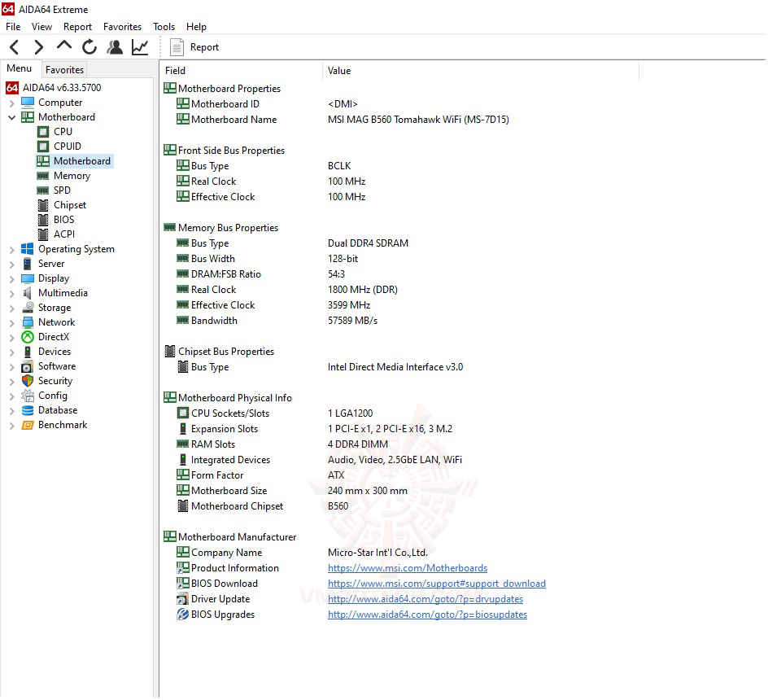Open the Favorites menu in menu bar
This screenshot has height=700, width=768.
pos(123,27)
